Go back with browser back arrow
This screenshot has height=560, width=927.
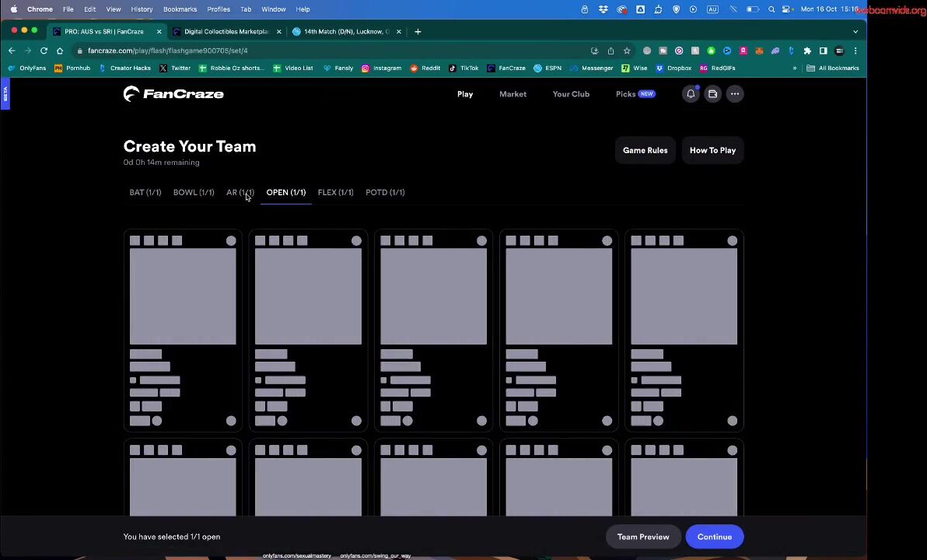[12, 51]
